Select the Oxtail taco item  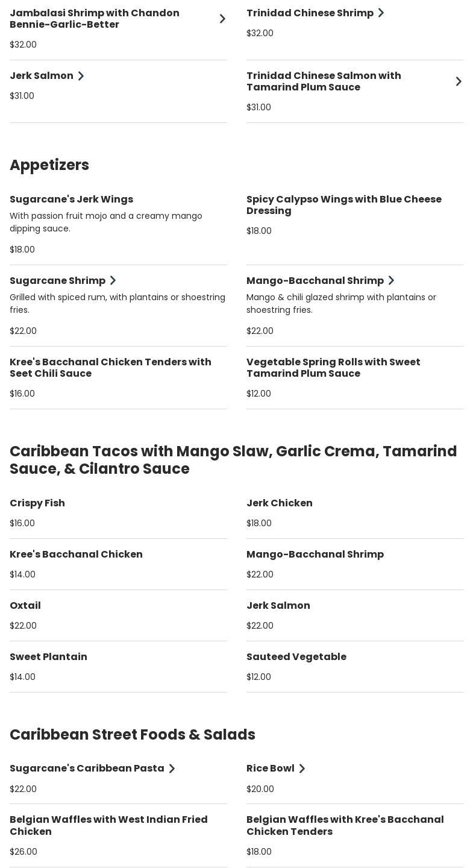click(25, 606)
